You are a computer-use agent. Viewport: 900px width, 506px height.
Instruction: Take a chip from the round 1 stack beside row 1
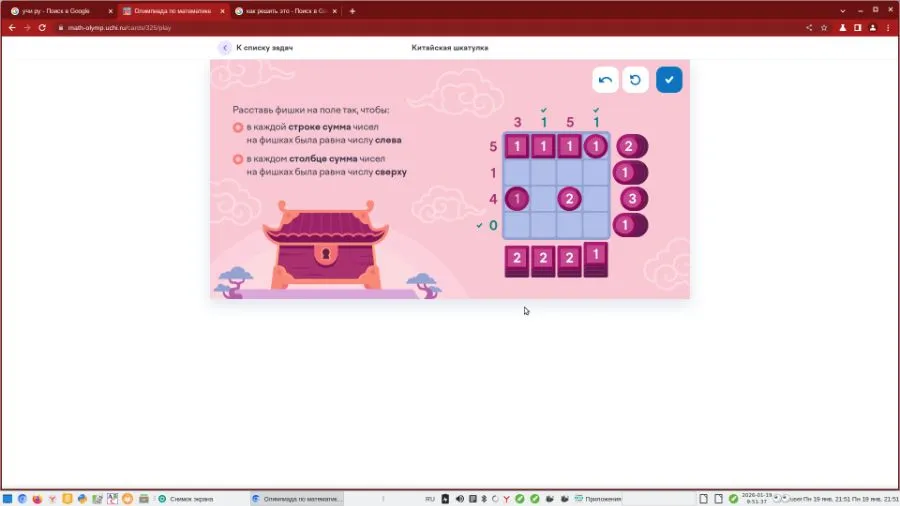click(x=630, y=173)
